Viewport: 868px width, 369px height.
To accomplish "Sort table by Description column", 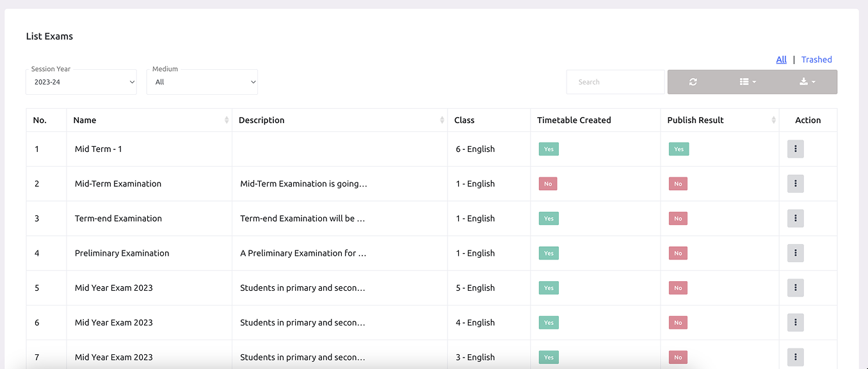I will [339, 120].
